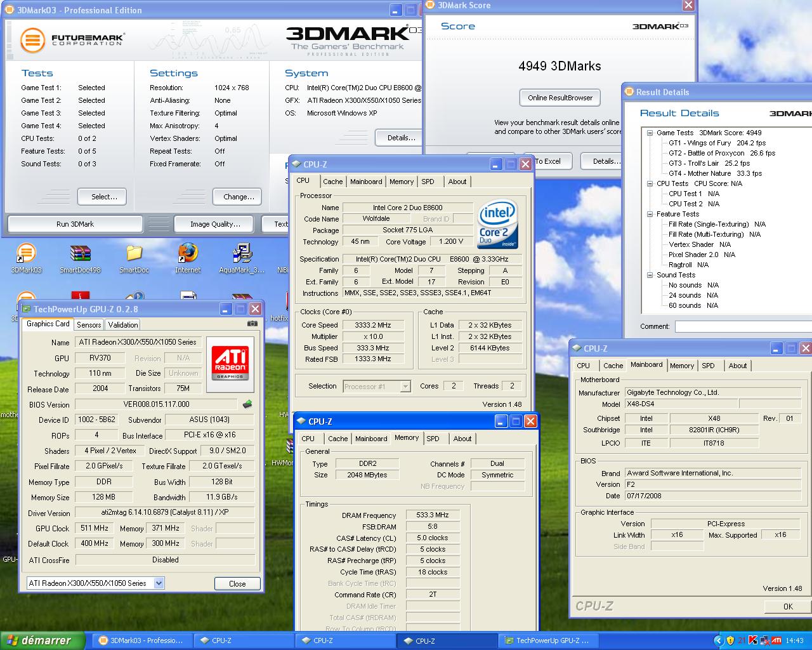This screenshot has height=650, width=812.
Task: Open the SmartDoc498 archive on desktop
Action: coord(80,258)
